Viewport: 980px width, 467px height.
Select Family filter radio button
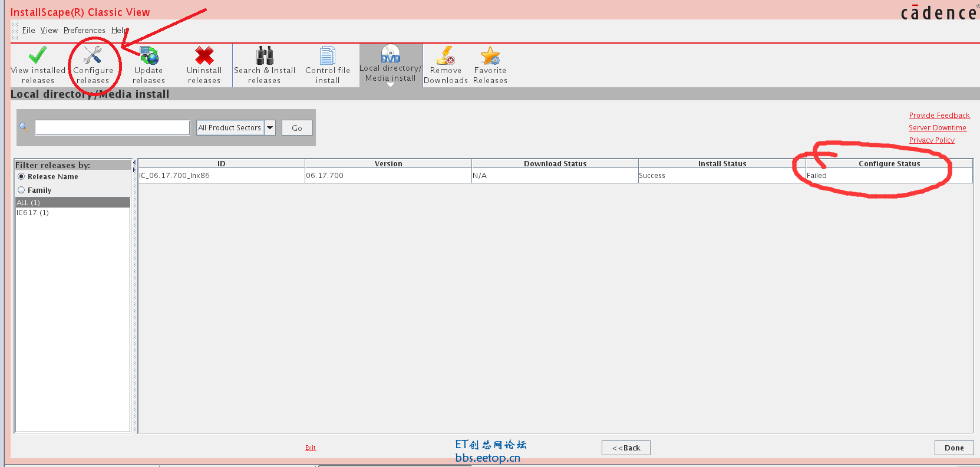21,190
